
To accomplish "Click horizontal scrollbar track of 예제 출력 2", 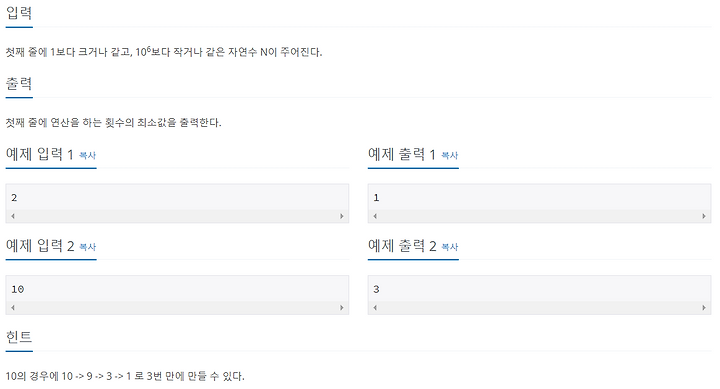I will coord(540,307).
